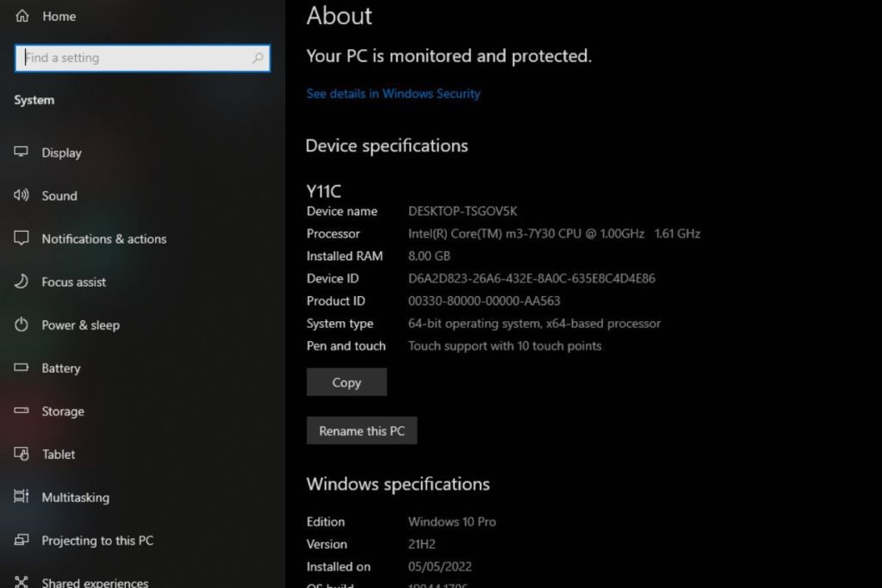Screen dimensions: 882x588
Task: Click the About page title
Action: point(339,15)
